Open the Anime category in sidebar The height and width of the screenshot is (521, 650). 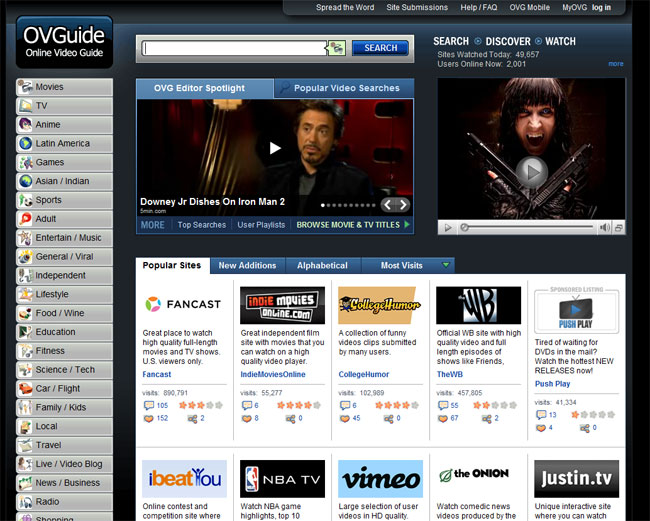click(x=64, y=125)
